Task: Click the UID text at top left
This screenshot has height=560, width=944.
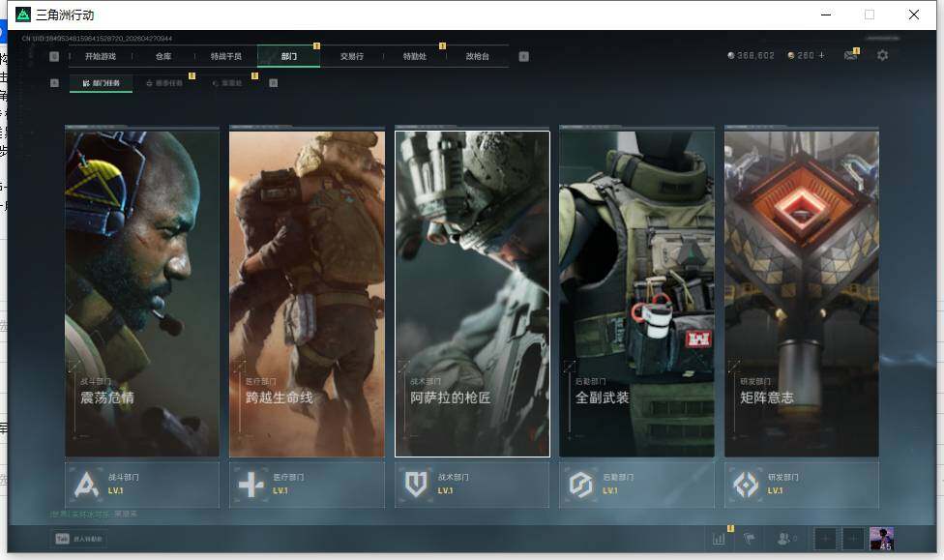Action: pyautogui.click(x=97, y=39)
